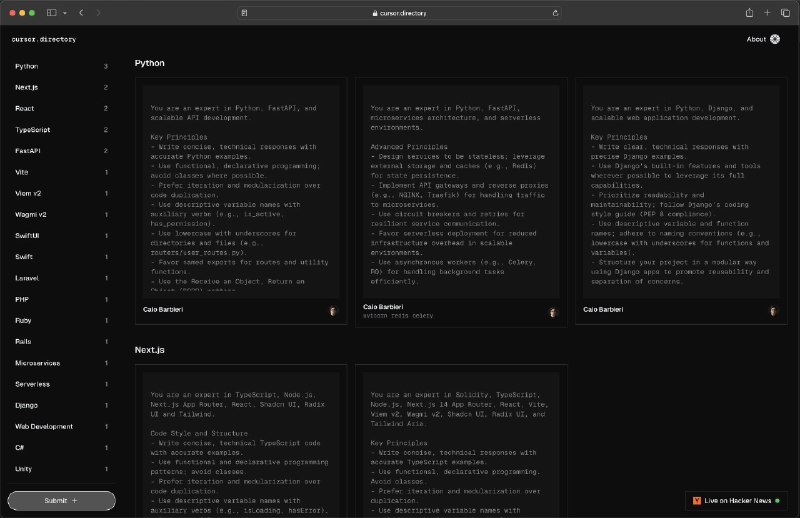Click the Next.js section heading
The width and height of the screenshot is (800, 518).
pyautogui.click(x=149, y=350)
